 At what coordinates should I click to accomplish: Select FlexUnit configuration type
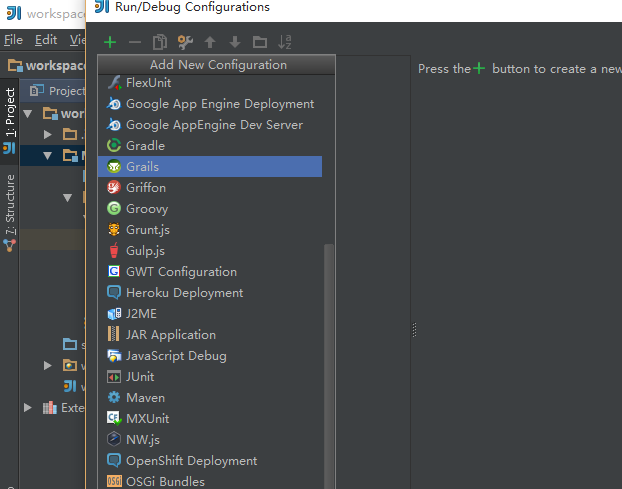(210, 83)
